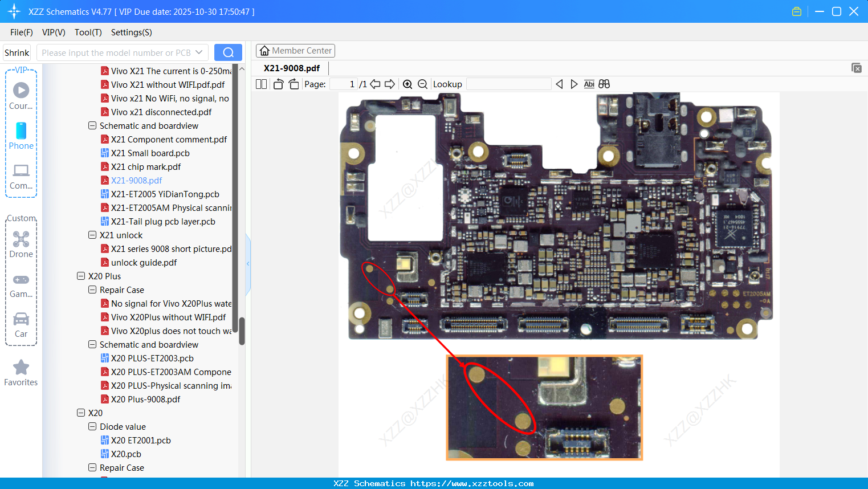Collapse Schematic and boardview above X21 Component comment

92,125
